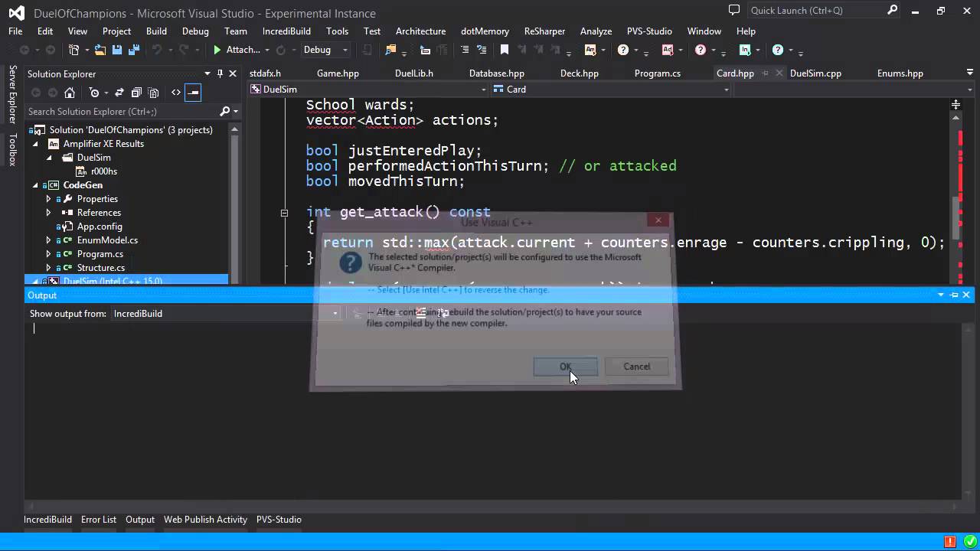Show all files in Solution Explorer

[153, 93]
